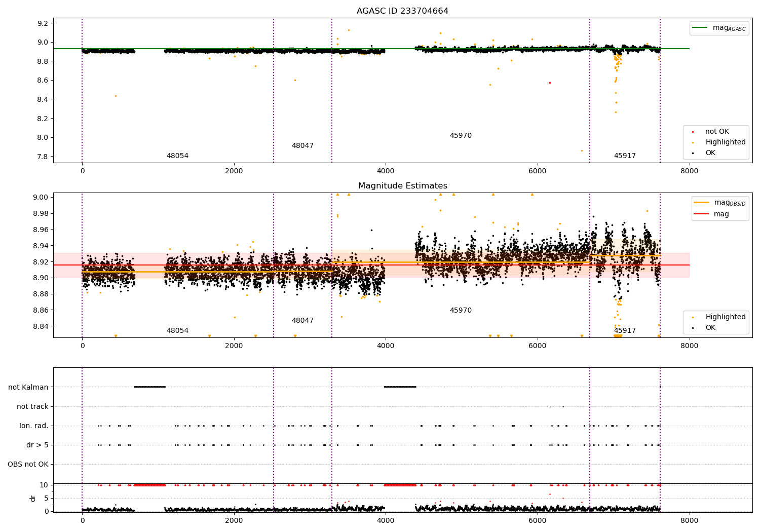Click the second 'not Kalman' segment near 4000
The image size is (760, 532).
[x=400, y=387]
